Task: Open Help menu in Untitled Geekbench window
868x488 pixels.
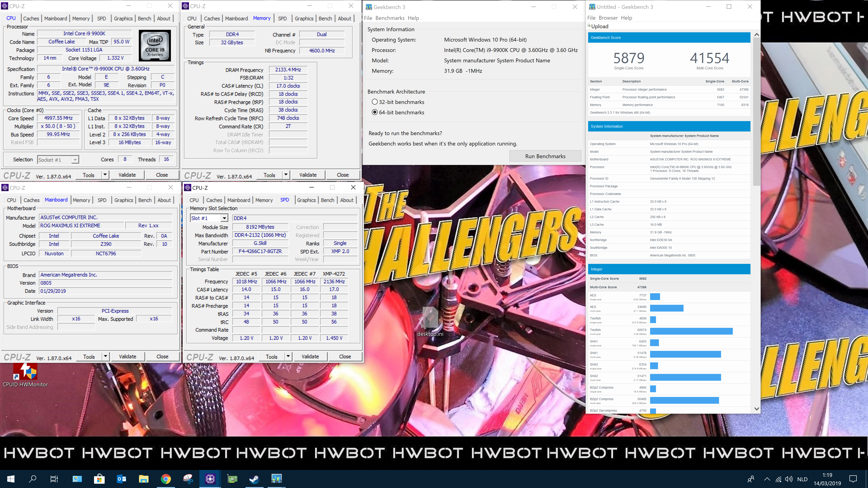Action: (626, 18)
